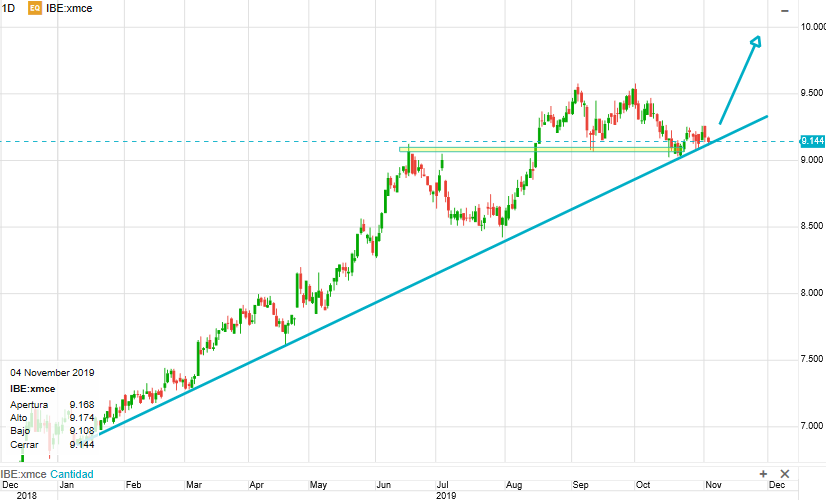The image size is (826, 500).
Task: Click the orange EQ instrument icon
Action: click(35, 8)
